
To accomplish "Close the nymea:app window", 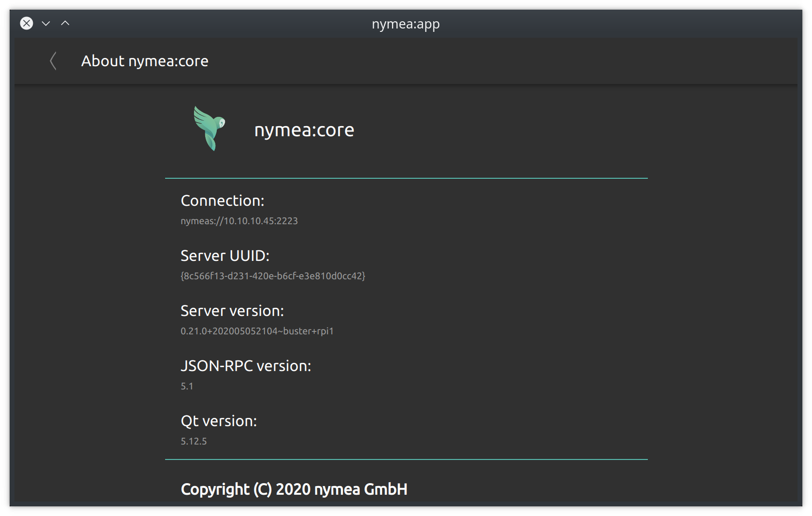I will coord(27,23).
